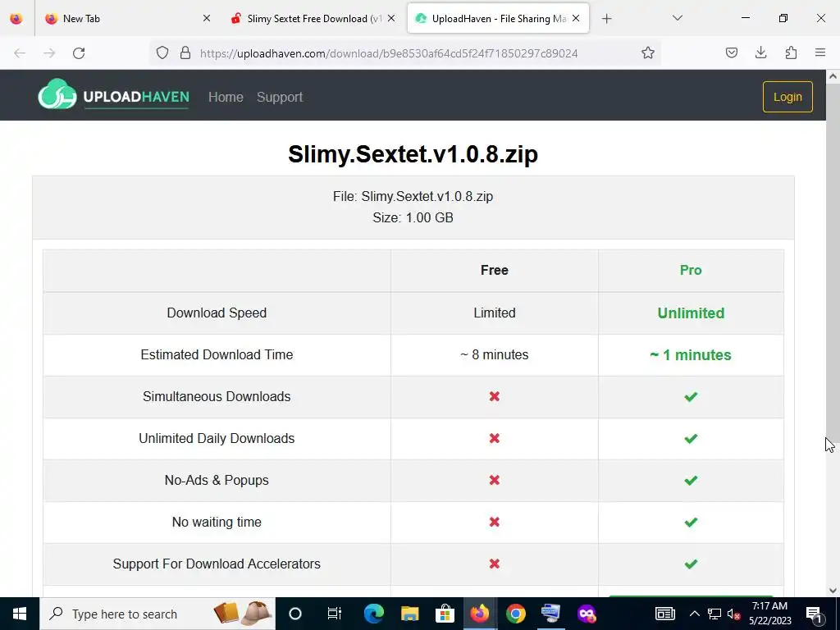
Task: Click the red X for No waiting time
Action: [x=495, y=522]
